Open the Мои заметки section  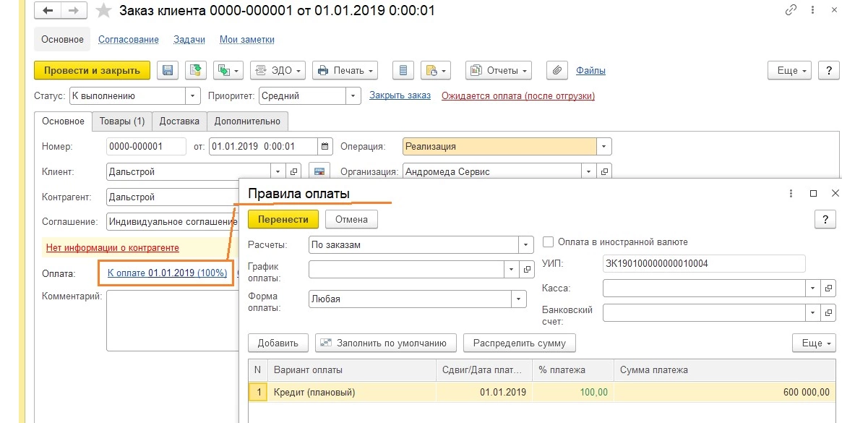click(247, 40)
